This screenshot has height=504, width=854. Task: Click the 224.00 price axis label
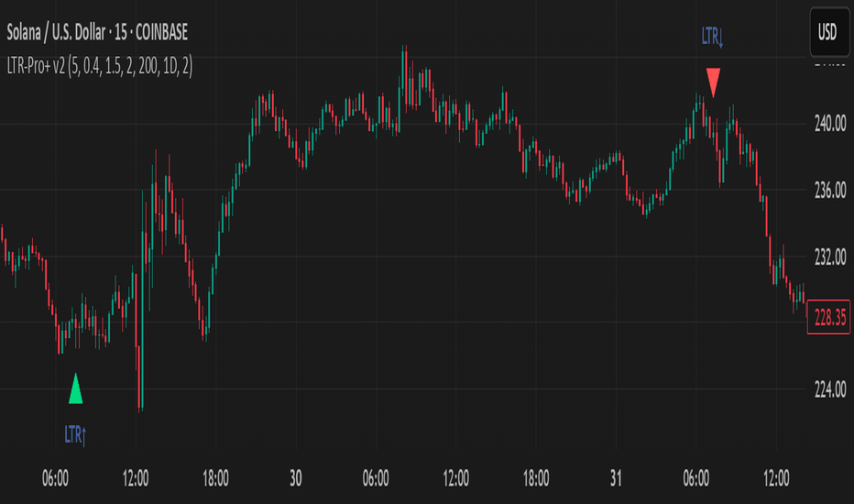pyautogui.click(x=830, y=389)
